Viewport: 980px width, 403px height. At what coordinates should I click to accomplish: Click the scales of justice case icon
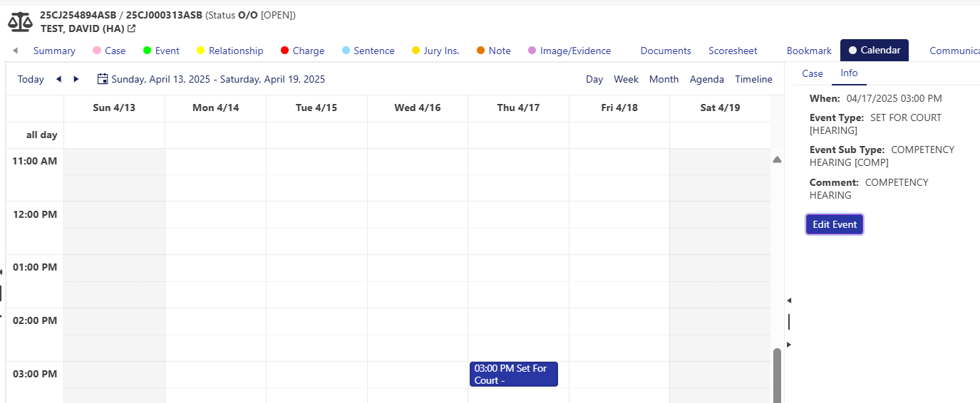pyautogui.click(x=20, y=21)
